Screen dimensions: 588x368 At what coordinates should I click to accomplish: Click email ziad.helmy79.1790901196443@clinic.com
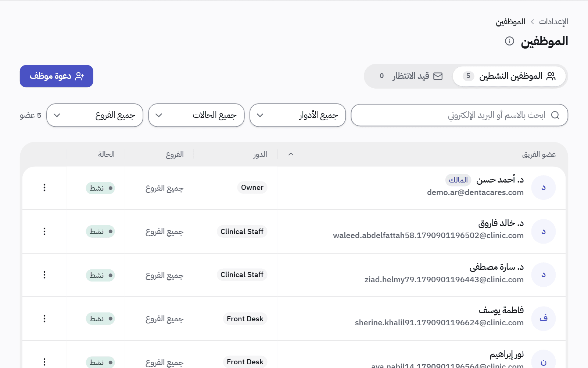(444, 280)
